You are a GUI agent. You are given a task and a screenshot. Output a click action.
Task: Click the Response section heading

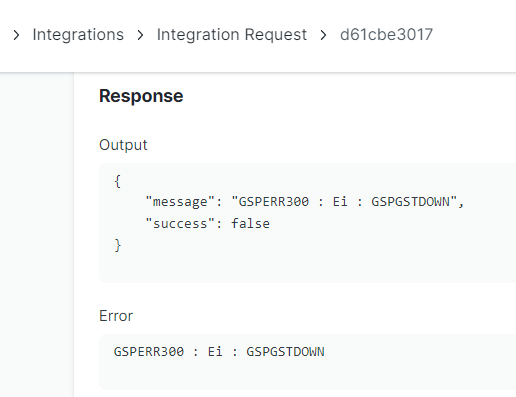point(141,96)
